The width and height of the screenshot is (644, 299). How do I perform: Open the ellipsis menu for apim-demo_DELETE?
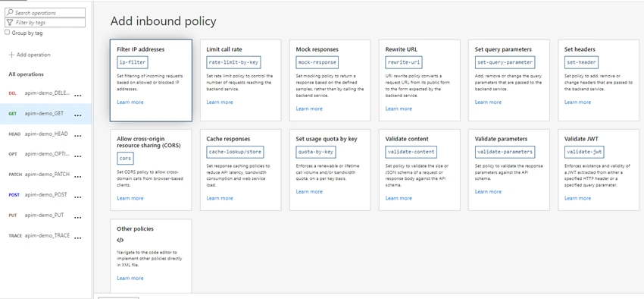point(77,96)
